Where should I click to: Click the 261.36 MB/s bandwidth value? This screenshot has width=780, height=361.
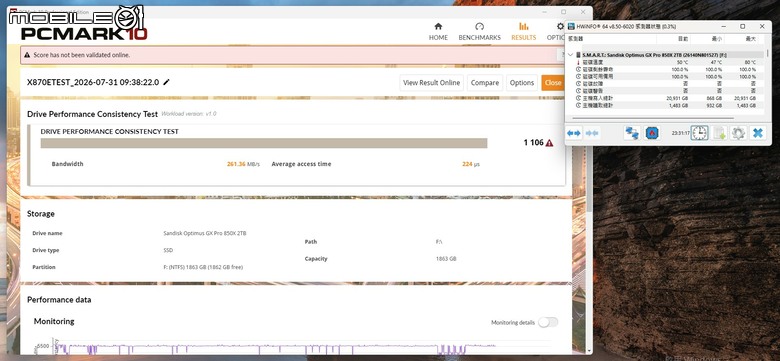[x=243, y=164]
